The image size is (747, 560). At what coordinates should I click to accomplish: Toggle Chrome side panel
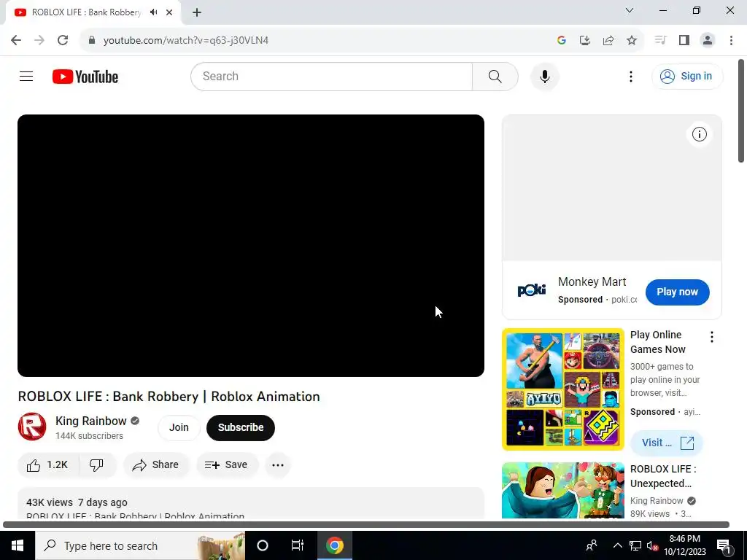coord(684,41)
